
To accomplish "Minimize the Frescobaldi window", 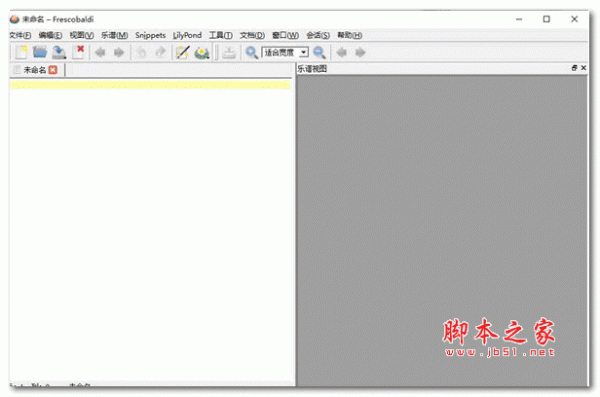I will pos(519,19).
